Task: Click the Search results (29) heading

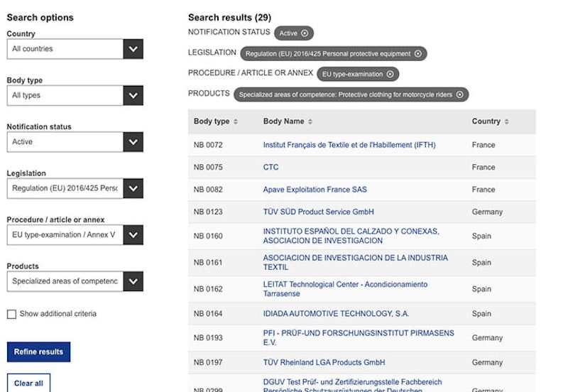Action: click(229, 17)
